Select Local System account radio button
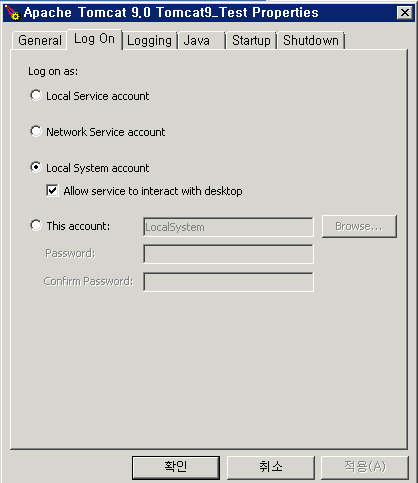Screen dimensions: 418x483 (36, 167)
